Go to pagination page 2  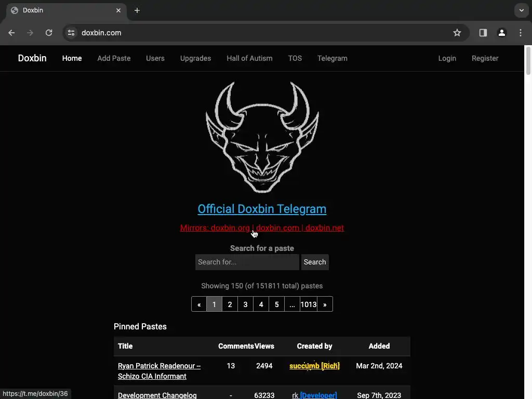point(230,304)
